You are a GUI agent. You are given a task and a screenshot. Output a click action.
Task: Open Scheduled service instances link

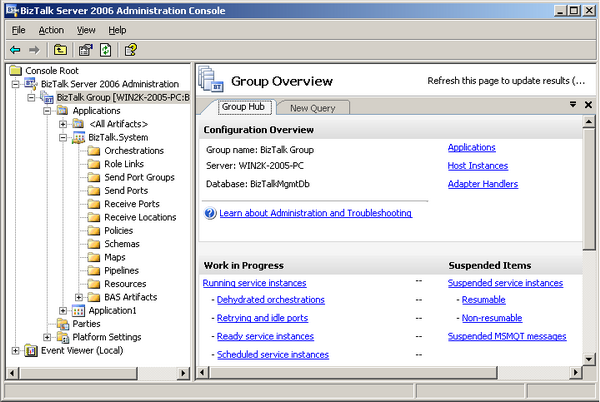click(273, 355)
